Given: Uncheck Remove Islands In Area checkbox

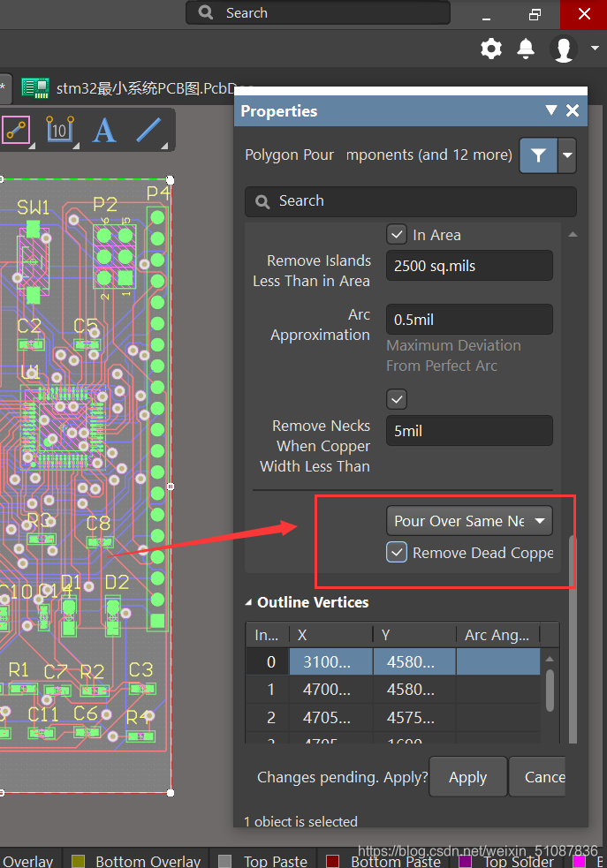Looking at the screenshot, I should tap(398, 235).
